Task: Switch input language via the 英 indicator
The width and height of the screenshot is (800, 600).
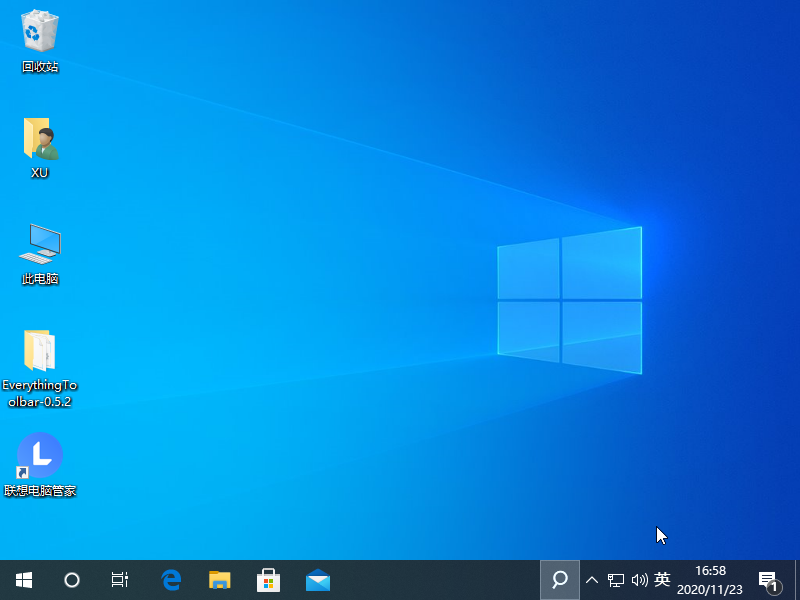Action: 662,580
